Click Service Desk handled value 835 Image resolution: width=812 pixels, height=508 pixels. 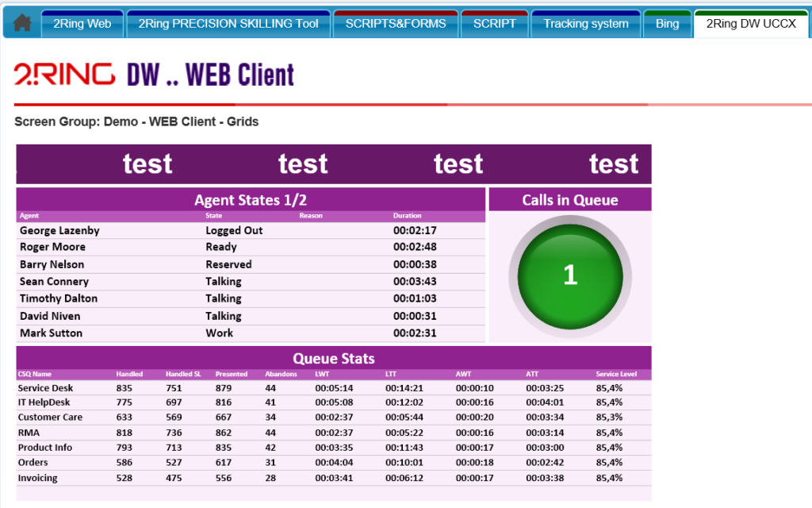124,388
